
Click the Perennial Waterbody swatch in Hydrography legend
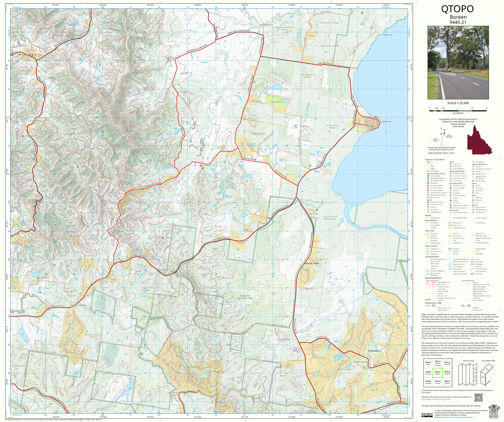[427, 271]
